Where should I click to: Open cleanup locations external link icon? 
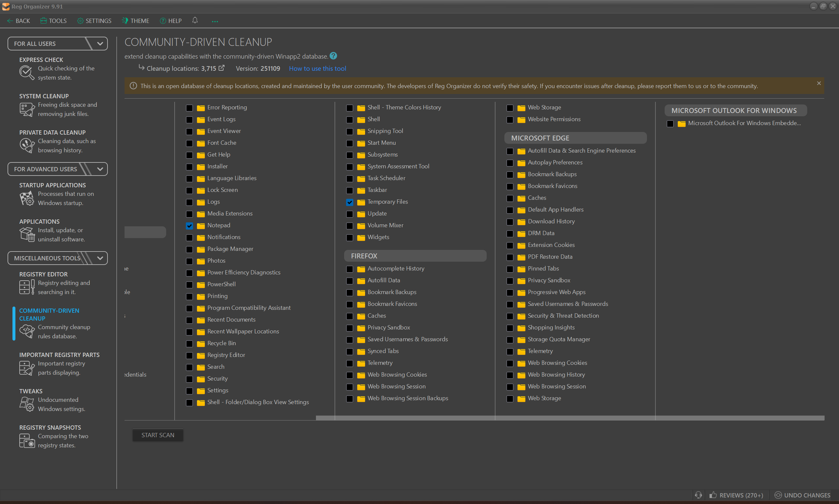(222, 68)
